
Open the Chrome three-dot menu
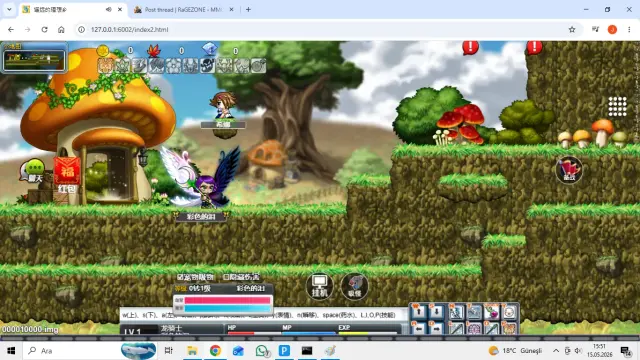click(x=629, y=29)
